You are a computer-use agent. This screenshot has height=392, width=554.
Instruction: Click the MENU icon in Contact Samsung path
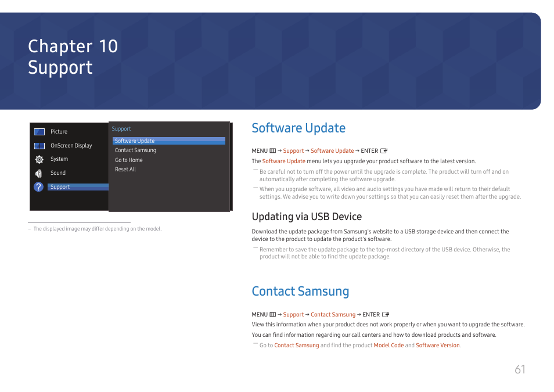(273, 315)
